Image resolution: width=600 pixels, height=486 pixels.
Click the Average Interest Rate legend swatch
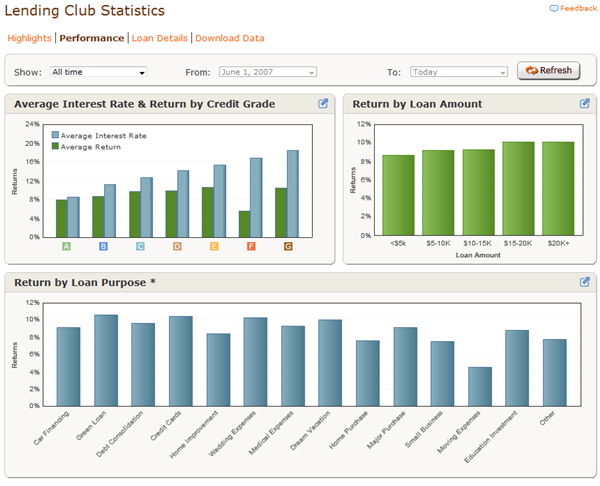pyautogui.click(x=55, y=135)
